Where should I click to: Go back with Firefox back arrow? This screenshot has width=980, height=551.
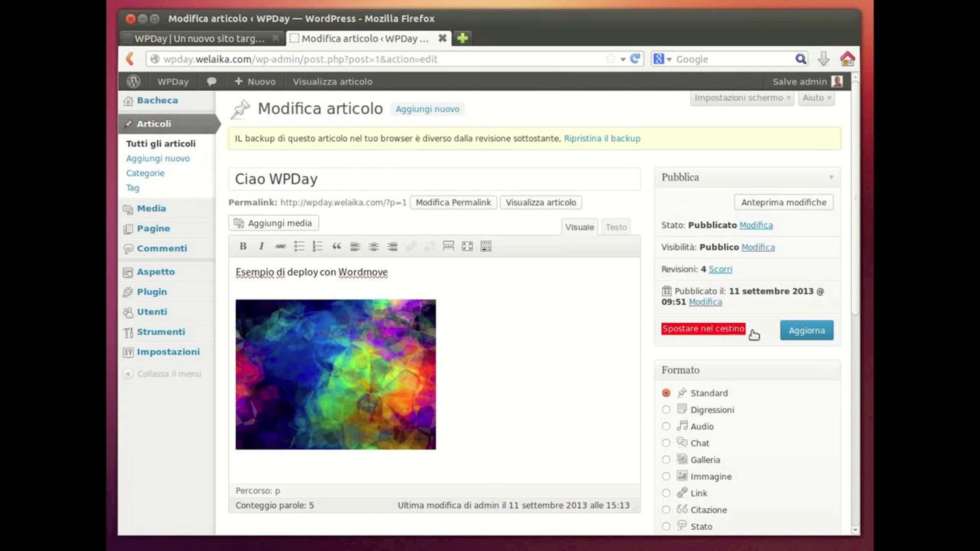130,59
